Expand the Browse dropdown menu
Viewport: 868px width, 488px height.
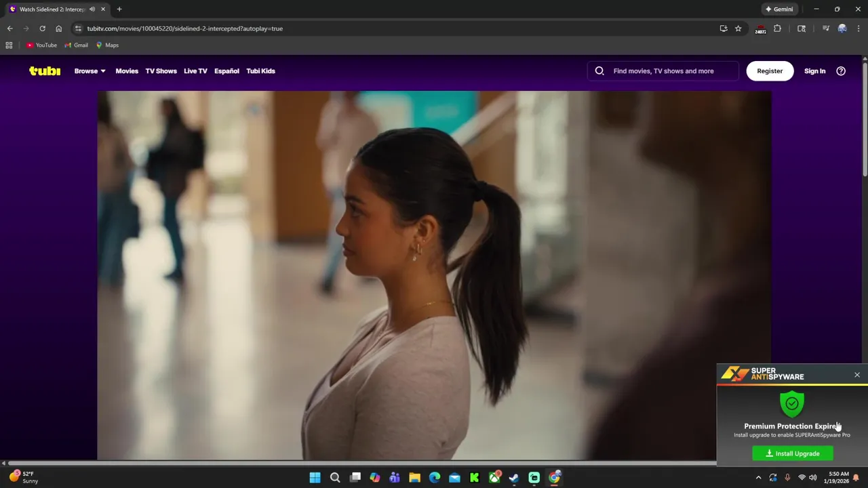[x=90, y=70]
